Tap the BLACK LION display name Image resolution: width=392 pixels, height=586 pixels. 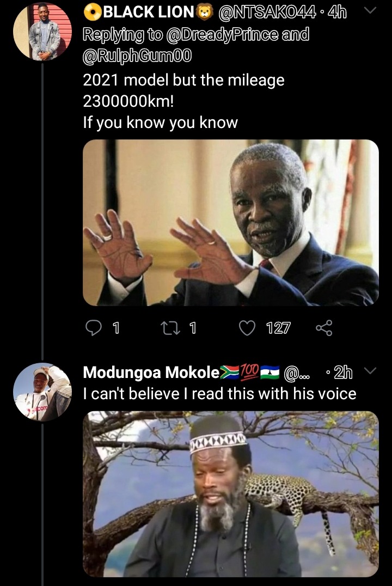[x=148, y=13]
